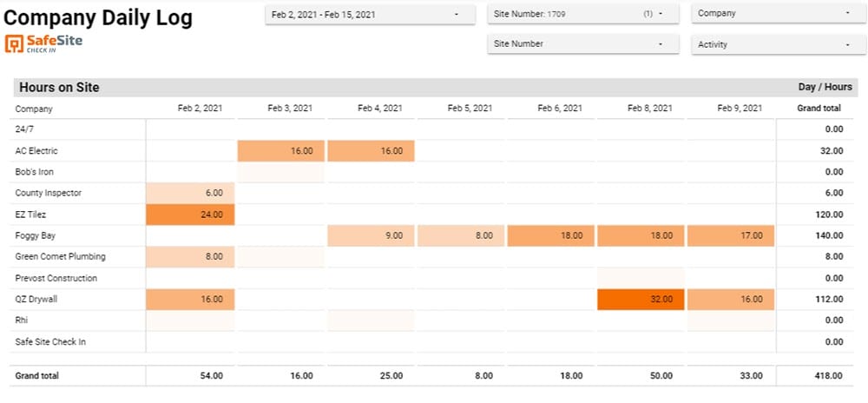Select the AC Electric row label
868x403 pixels.
tap(36, 150)
